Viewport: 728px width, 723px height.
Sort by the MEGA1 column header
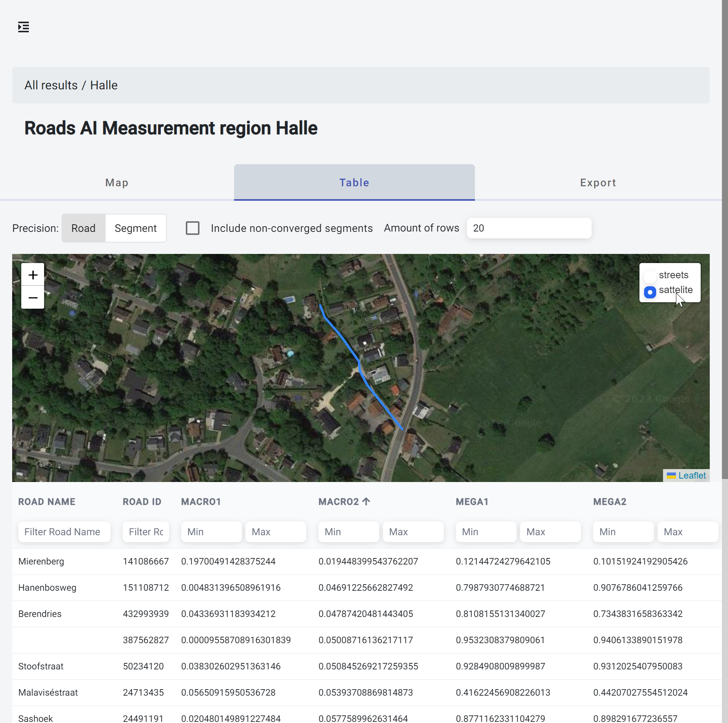(472, 502)
